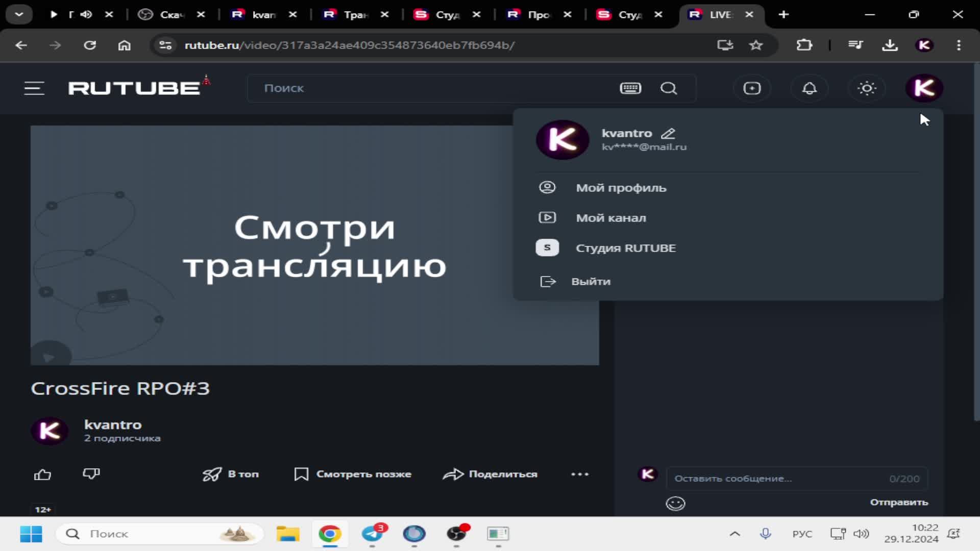
Task: Show hidden tray icons chevron
Action: (734, 534)
